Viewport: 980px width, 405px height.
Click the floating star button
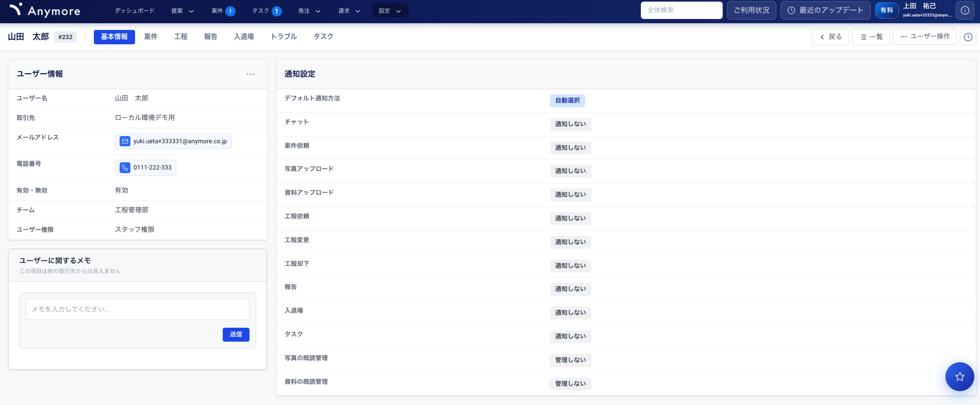pos(959,377)
